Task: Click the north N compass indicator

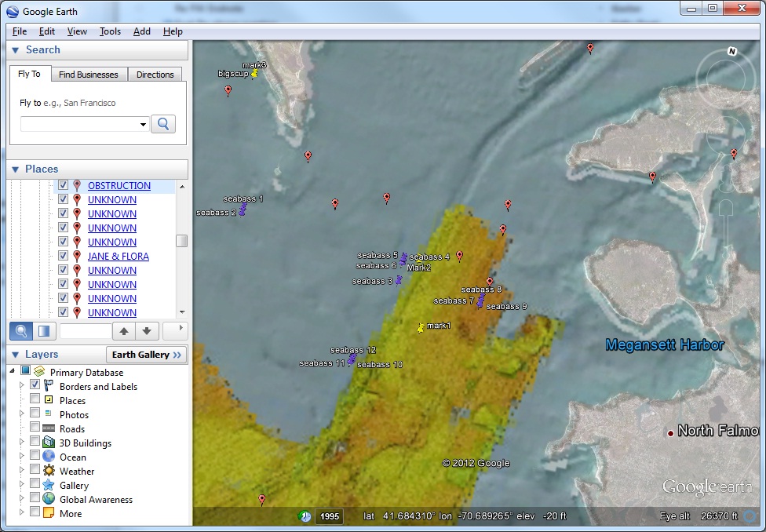Action: [732, 52]
